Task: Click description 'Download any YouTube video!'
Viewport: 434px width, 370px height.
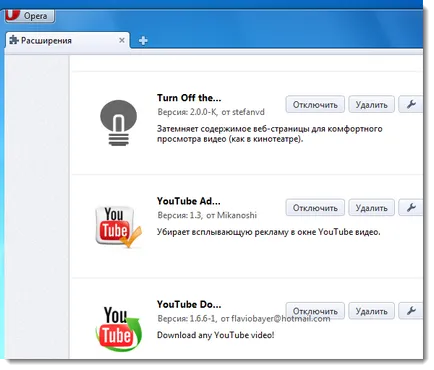Action: pyautogui.click(x=216, y=335)
